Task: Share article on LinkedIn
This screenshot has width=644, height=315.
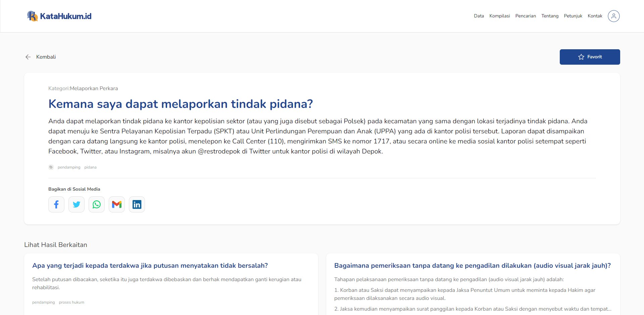Action: [137, 204]
